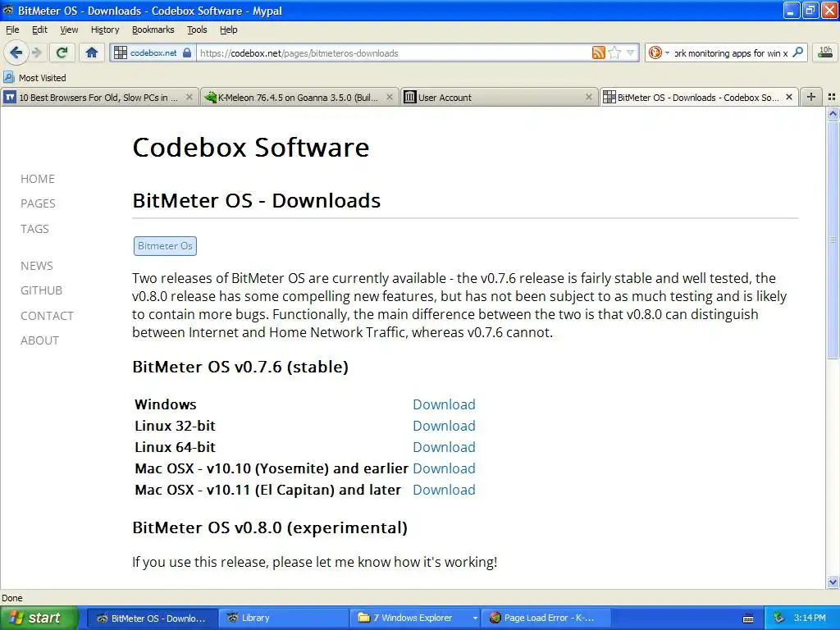The image size is (840, 630).
Task: Close the User Account tab
Action: tap(589, 97)
